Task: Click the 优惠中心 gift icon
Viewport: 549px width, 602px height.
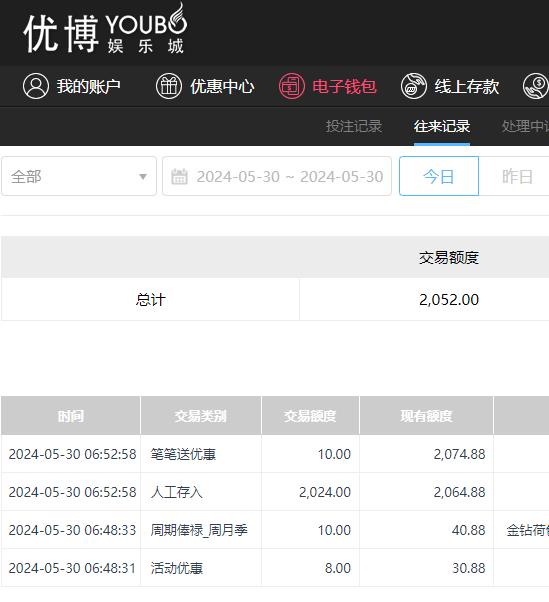Action: [x=169, y=86]
